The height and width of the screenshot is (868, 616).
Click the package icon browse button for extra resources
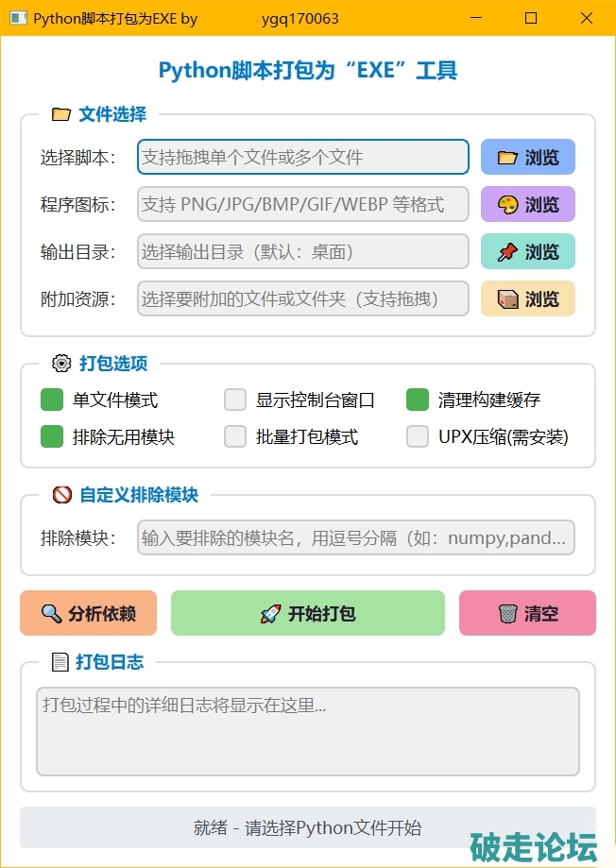[527, 299]
